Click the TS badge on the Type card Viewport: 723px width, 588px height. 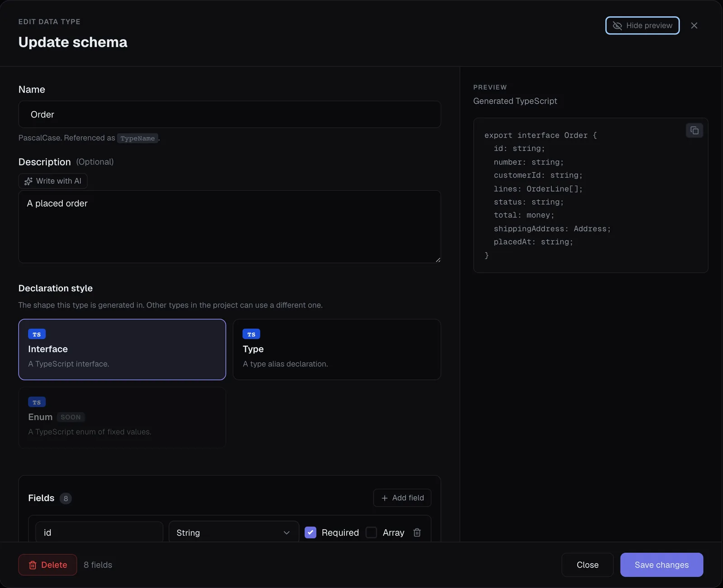[251, 334]
